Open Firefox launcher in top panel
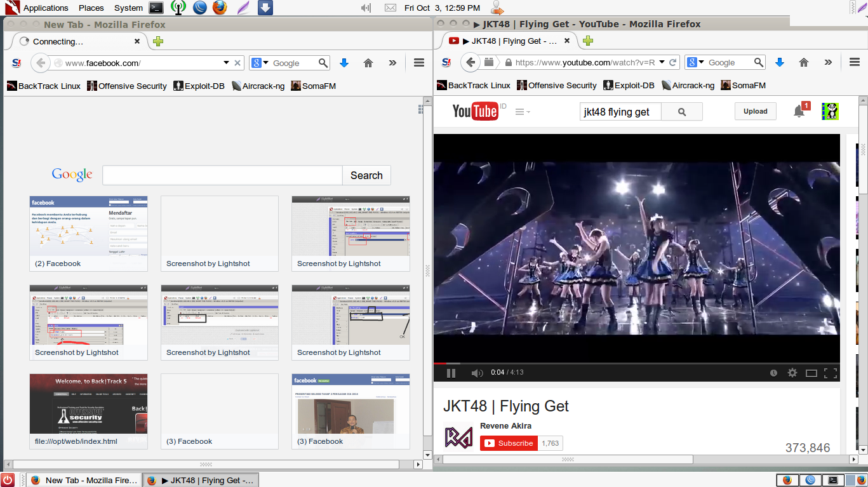This screenshot has width=868, height=487. 219,8
